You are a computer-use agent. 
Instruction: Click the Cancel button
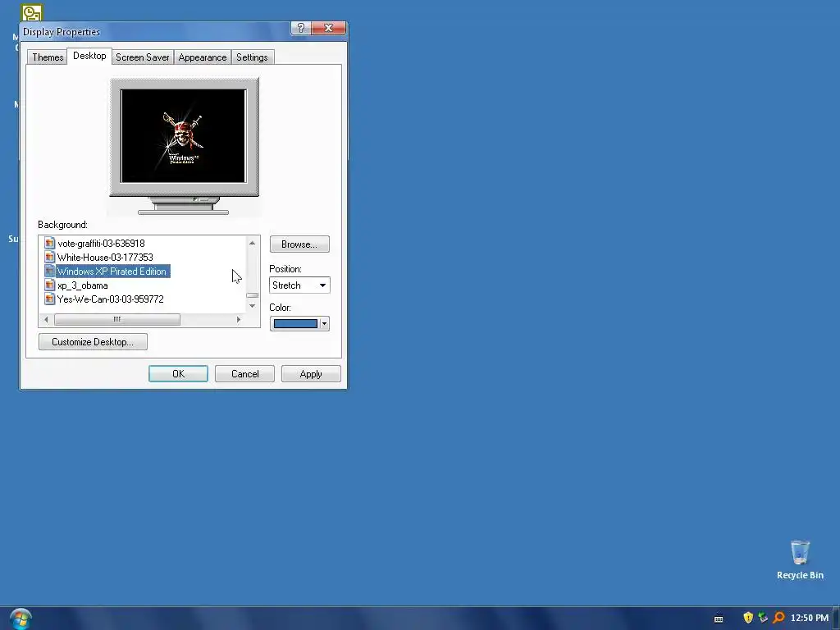244,374
